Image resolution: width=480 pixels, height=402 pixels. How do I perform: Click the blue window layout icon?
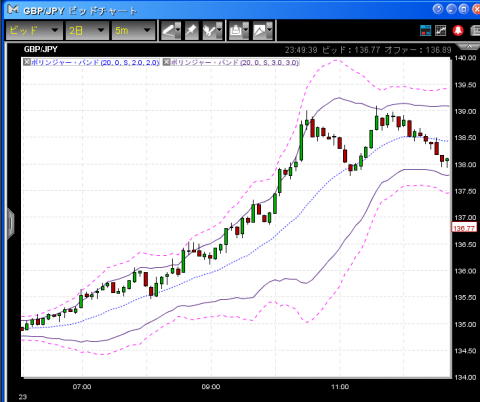[x=425, y=31]
